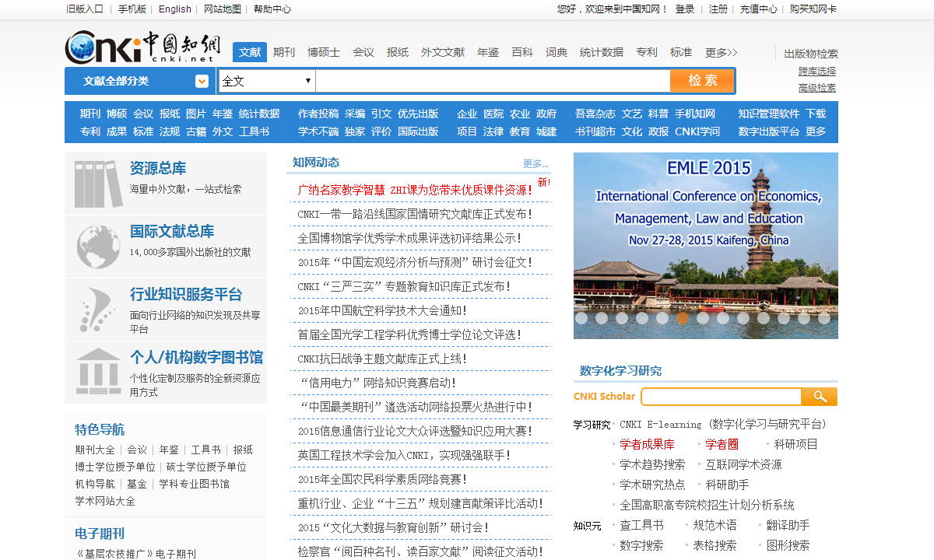Switch to the 文献 search tab
934x560 pixels.
pyautogui.click(x=250, y=52)
